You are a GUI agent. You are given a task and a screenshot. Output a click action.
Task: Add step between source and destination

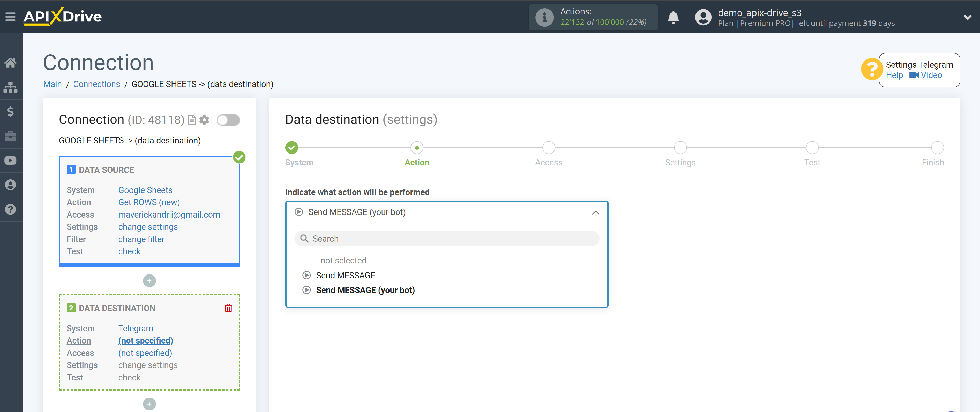point(149,281)
